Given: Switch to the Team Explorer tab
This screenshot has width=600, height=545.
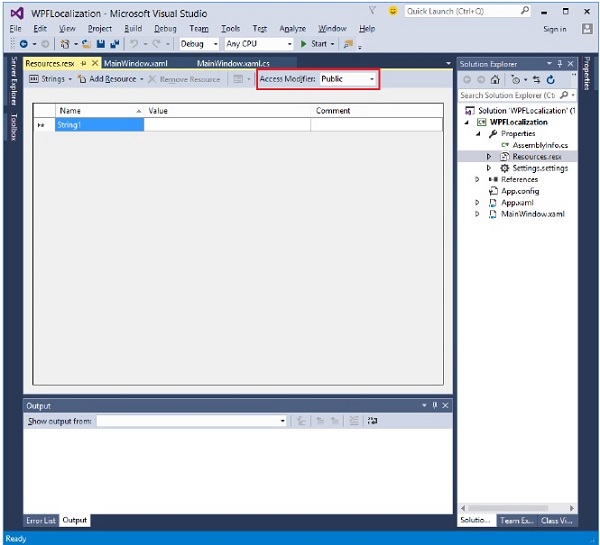Looking at the screenshot, I should tap(517, 521).
